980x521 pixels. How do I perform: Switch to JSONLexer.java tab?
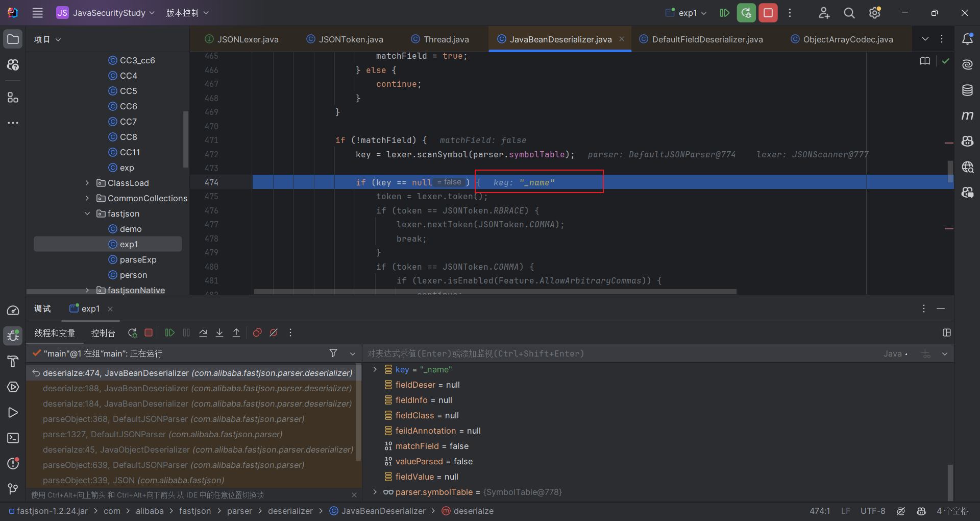coord(241,39)
